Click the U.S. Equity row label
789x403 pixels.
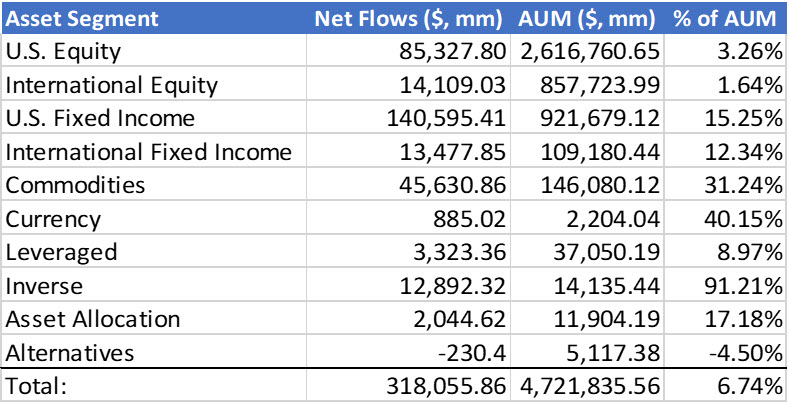point(58,52)
